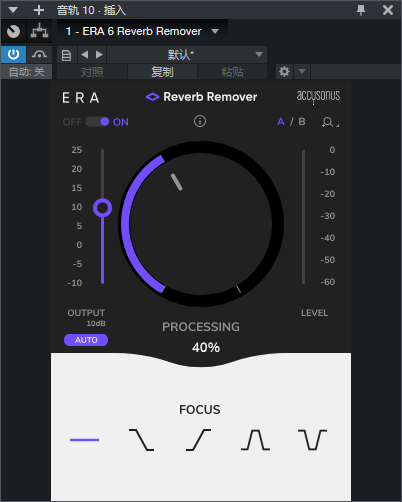The image size is (402, 502).
Task: Click the 复制 copy button
Action: 162,72
